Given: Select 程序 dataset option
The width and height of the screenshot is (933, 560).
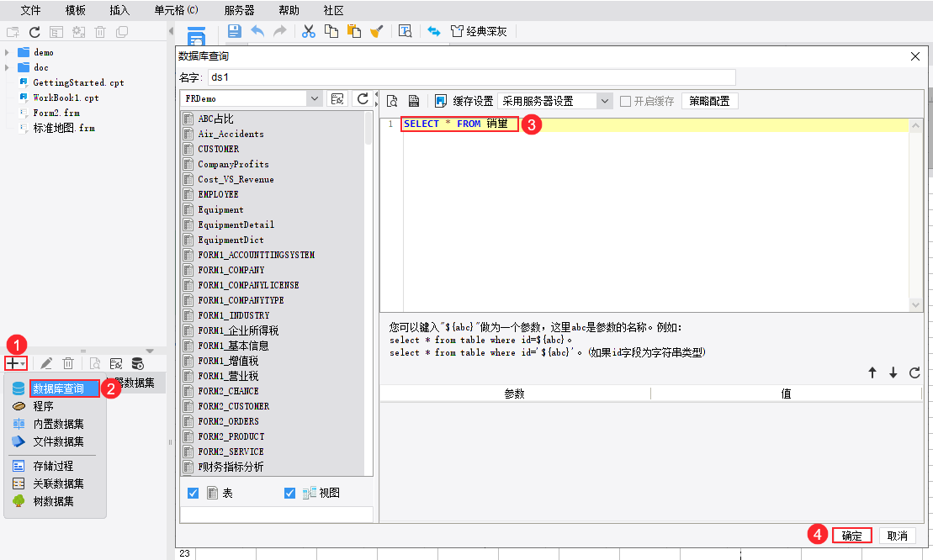Looking at the screenshot, I should coord(44,406).
